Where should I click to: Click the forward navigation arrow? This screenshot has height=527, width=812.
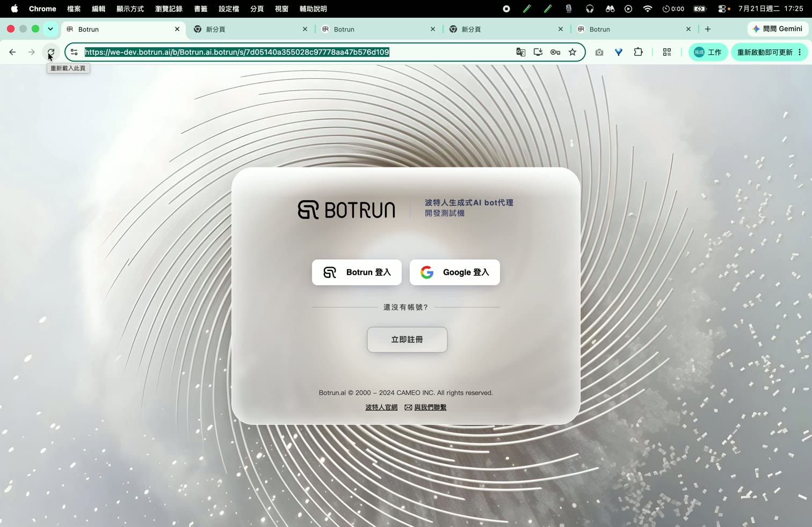[32, 52]
